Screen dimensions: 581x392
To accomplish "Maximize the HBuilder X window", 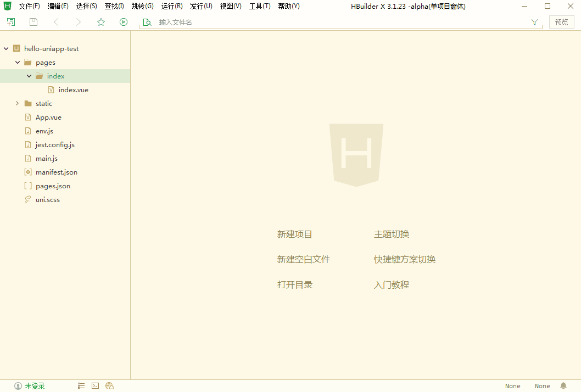I will pyautogui.click(x=548, y=6).
